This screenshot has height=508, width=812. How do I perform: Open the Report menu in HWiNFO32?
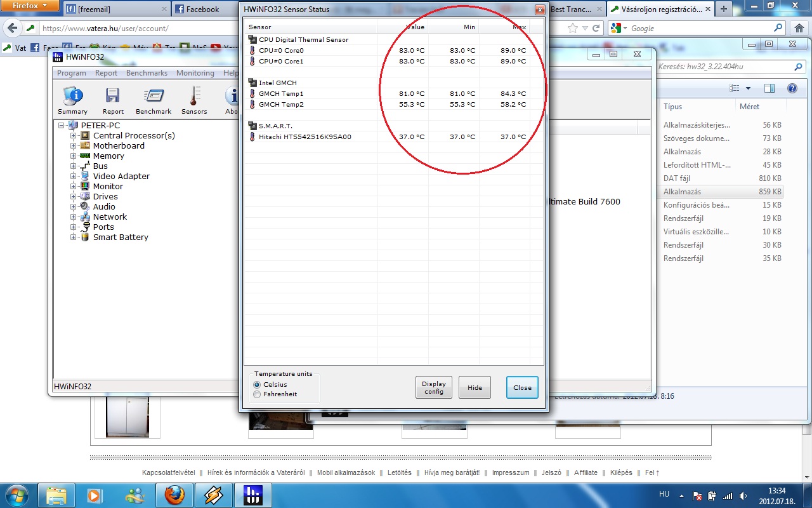click(x=106, y=73)
